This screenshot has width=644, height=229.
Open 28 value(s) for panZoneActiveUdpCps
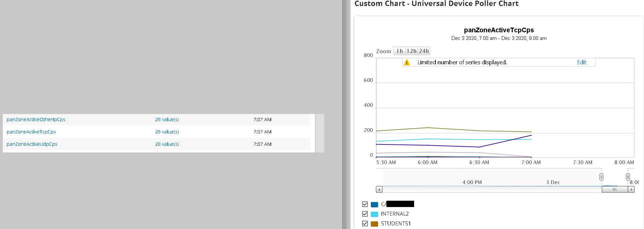[167, 144]
